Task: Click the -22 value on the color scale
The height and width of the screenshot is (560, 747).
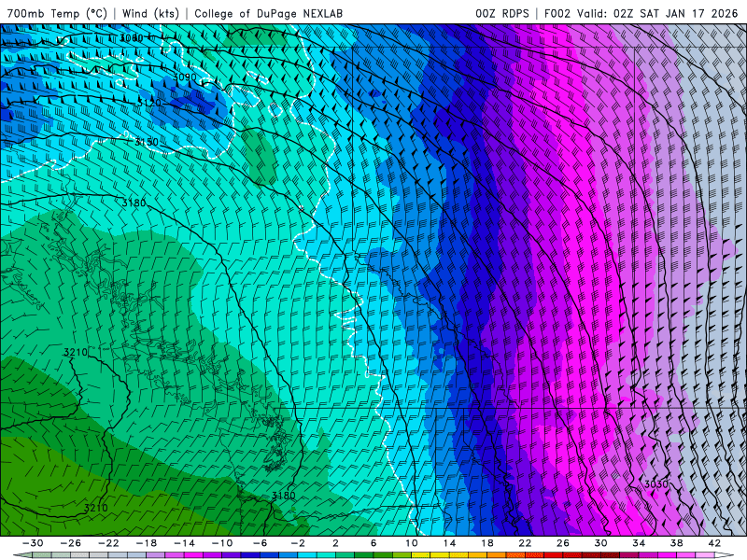Action: click(108, 543)
